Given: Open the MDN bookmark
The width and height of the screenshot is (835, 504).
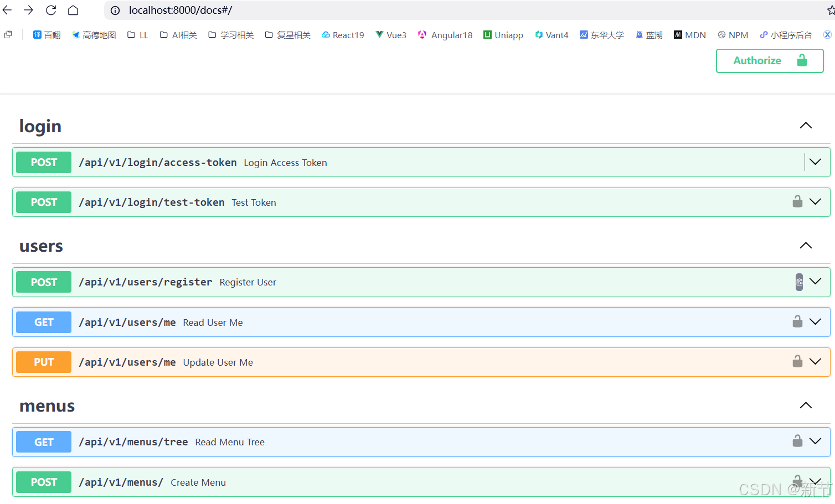Looking at the screenshot, I should pyautogui.click(x=690, y=35).
